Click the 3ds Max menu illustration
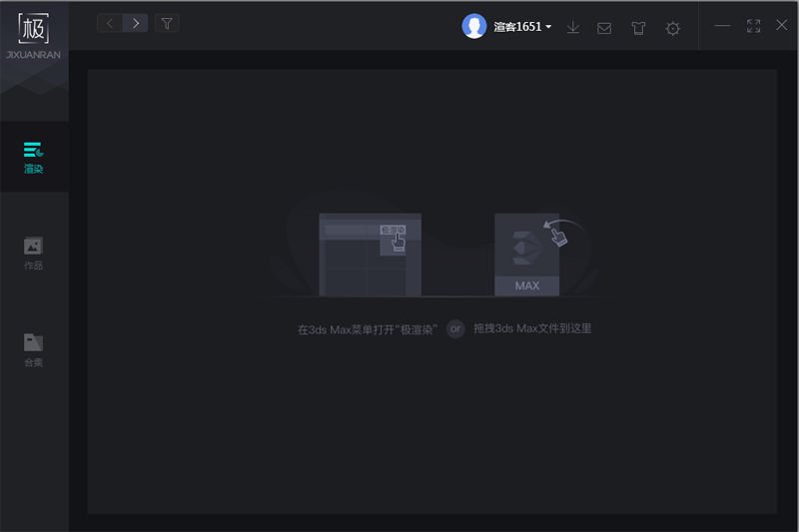This screenshot has width=799, height=532. (x=370, y=255)
